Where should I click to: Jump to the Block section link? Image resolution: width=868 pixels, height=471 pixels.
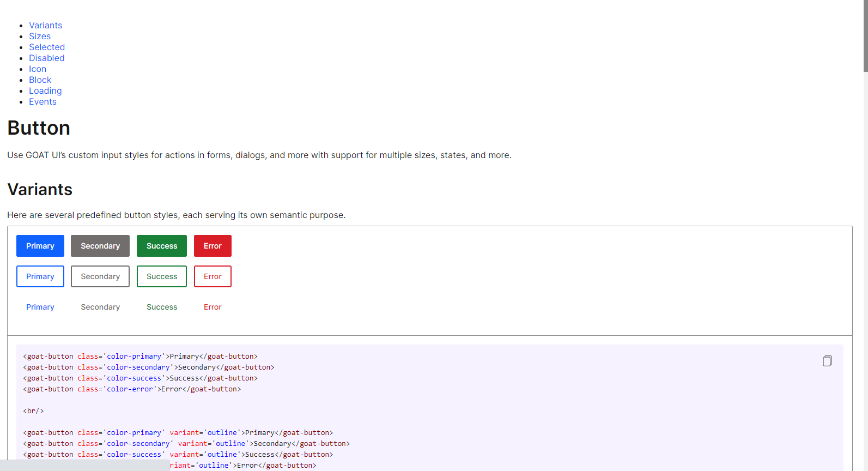pos(40,80)
